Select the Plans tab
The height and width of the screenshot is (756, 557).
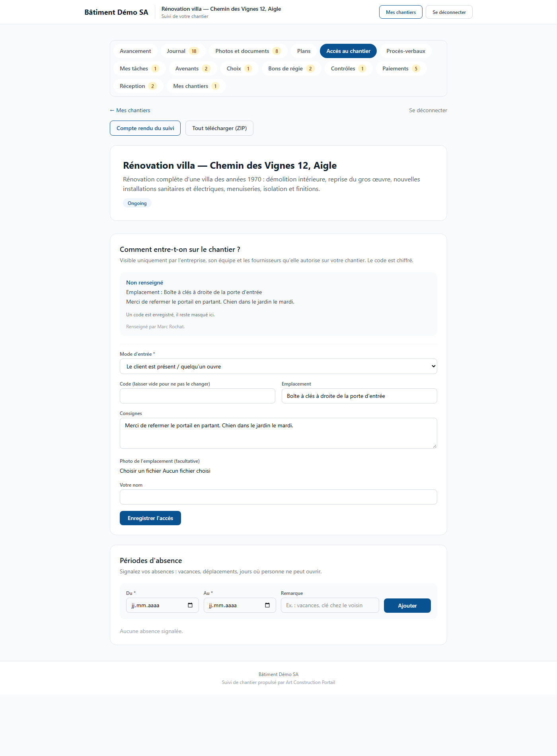point(304,51)
